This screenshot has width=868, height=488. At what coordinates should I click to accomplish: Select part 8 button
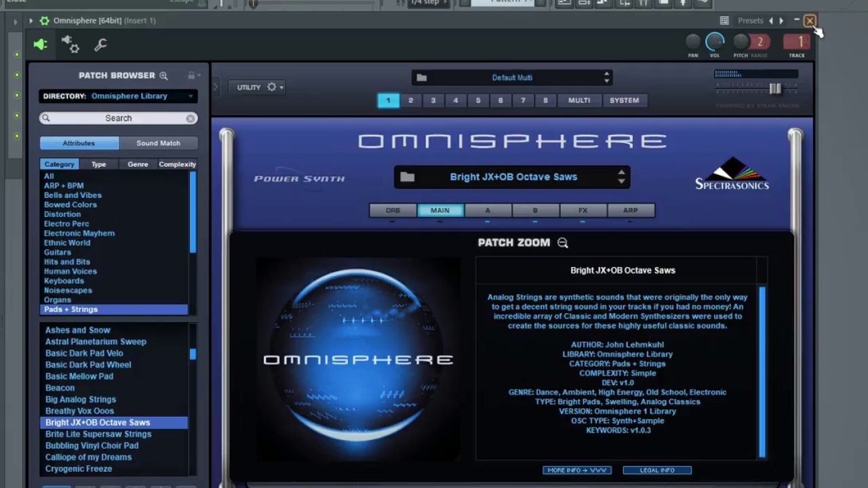point(545,100)
